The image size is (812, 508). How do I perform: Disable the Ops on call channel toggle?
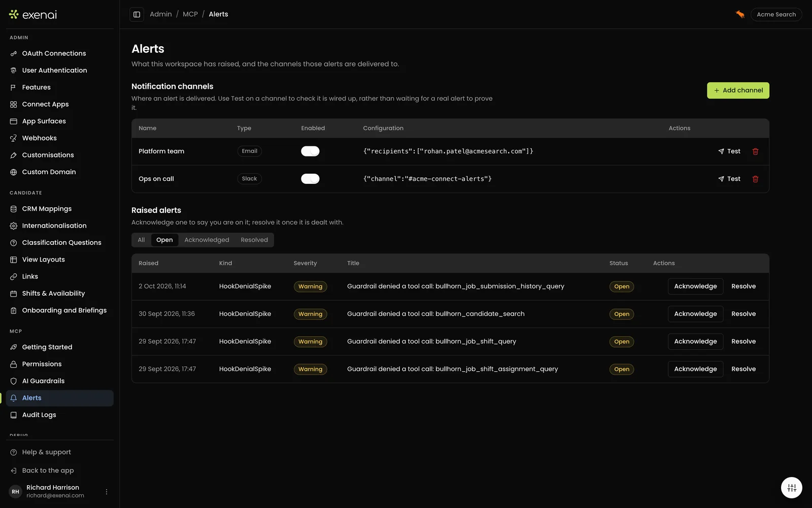pos(310,179)
